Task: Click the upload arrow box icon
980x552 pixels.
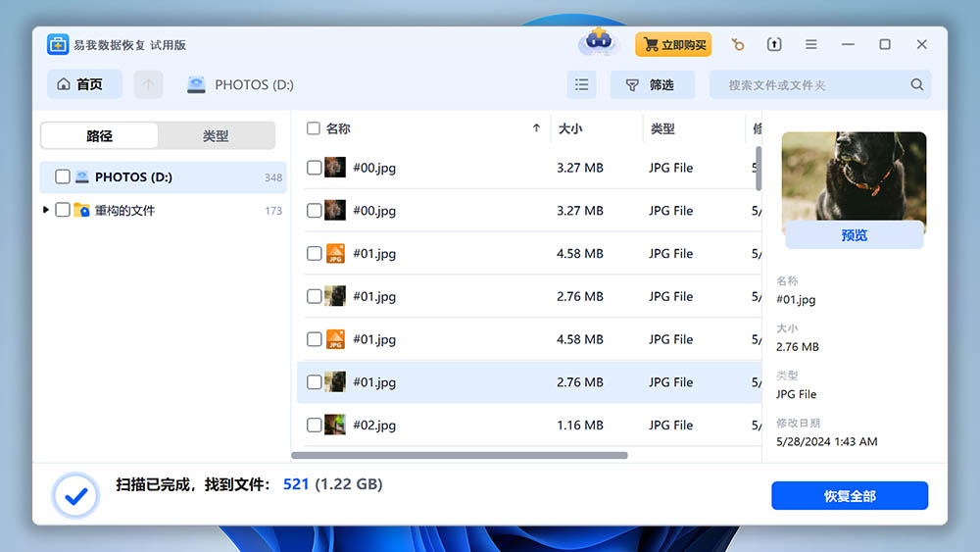Action: 774,44
